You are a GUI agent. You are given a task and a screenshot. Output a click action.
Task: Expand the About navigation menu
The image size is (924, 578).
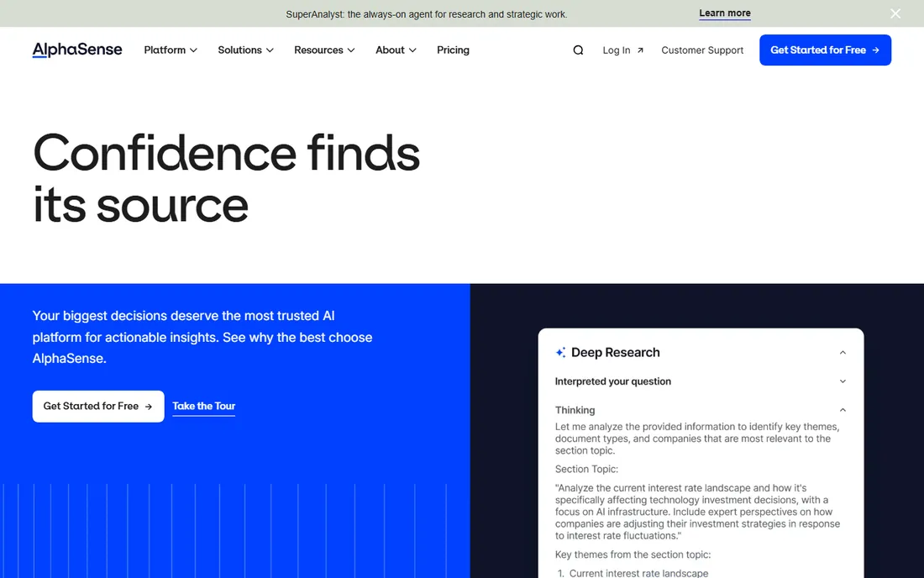pos(396,50)
